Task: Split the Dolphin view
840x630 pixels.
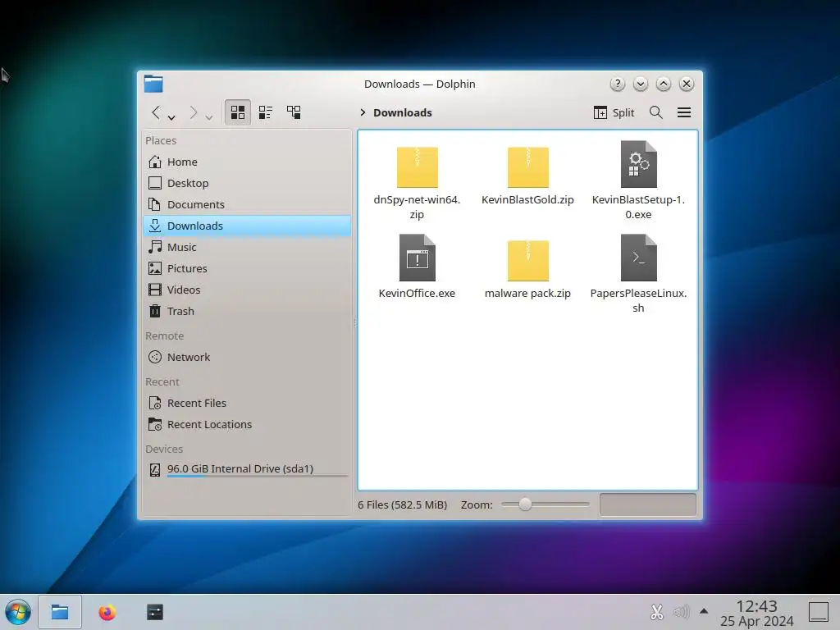Action: point(614,112)
